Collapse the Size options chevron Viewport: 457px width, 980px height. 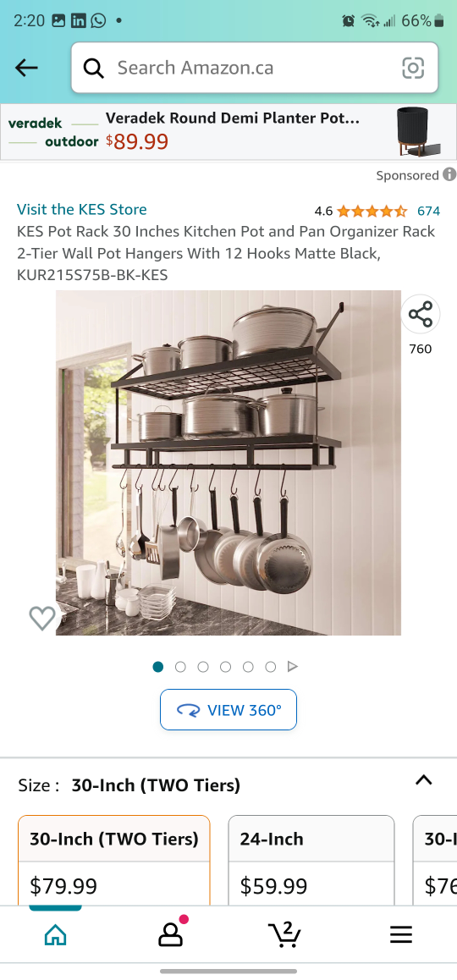(424, 780)
